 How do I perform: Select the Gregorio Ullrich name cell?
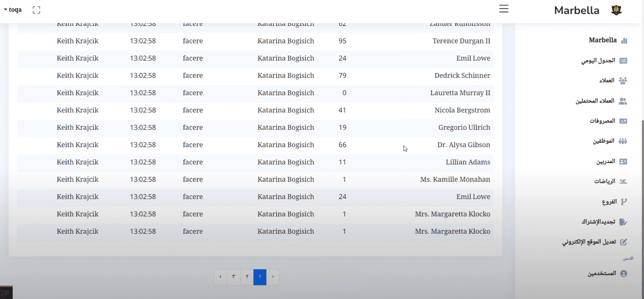point(464,127)
